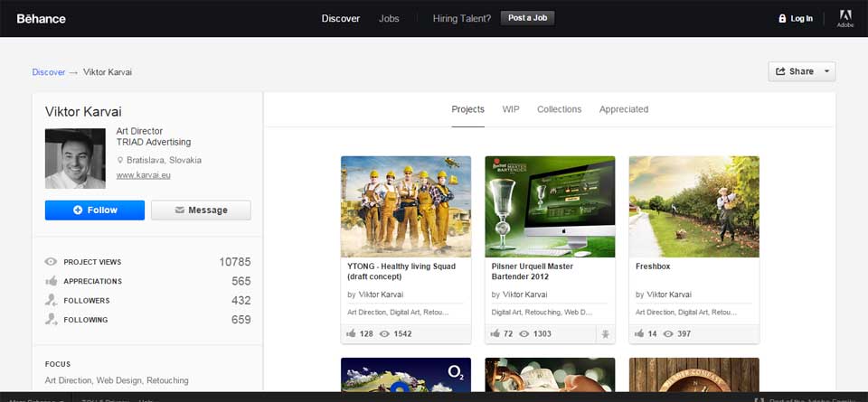Switch to the WIP tab
The width and height of the screenshot is (868, 402).
point(511,109)
